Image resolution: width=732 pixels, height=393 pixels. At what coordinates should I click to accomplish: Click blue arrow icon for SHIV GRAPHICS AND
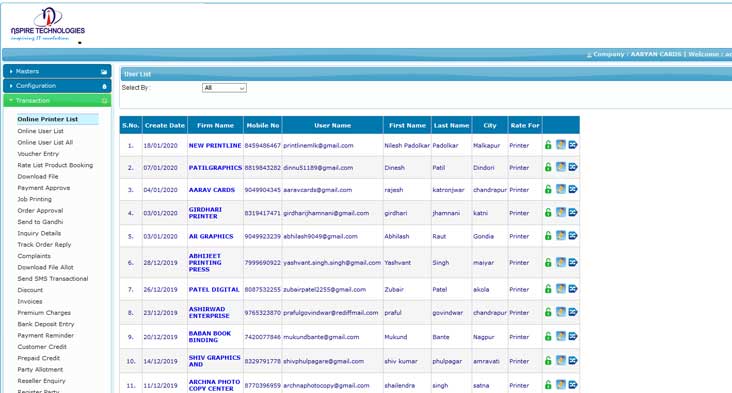point(573,361)
